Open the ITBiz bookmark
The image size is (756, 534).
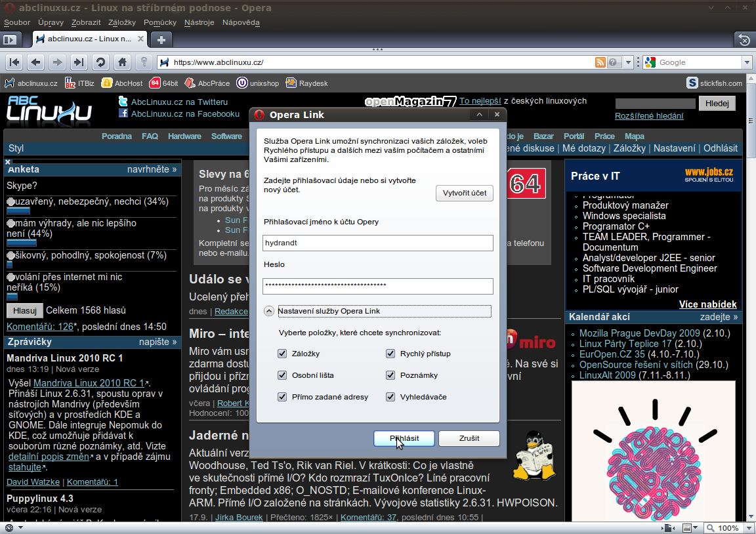pos(79,83)
